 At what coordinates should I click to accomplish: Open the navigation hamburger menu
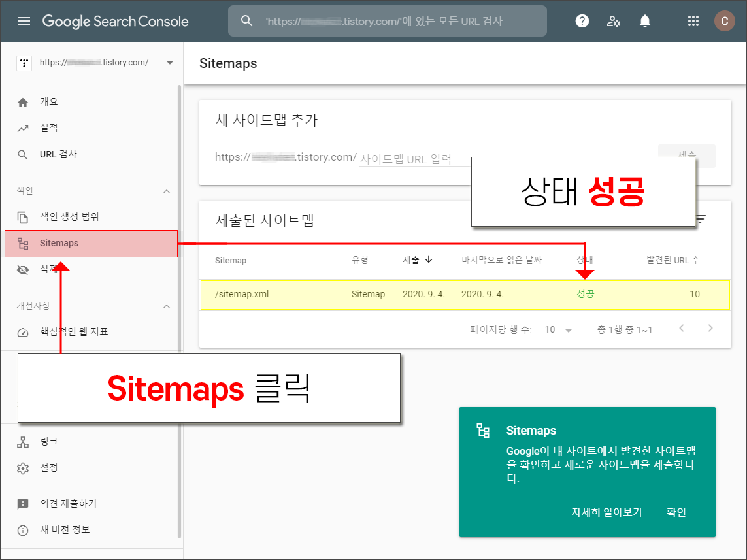point(24,20)
